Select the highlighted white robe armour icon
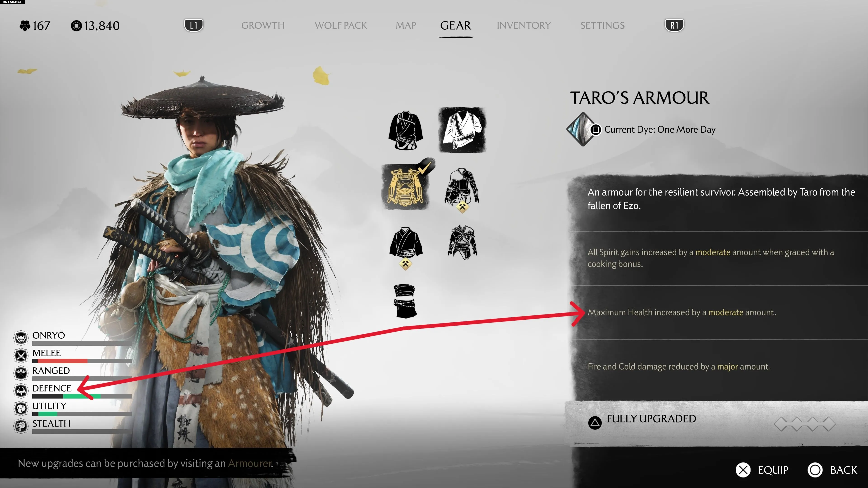 click(462, 130)
